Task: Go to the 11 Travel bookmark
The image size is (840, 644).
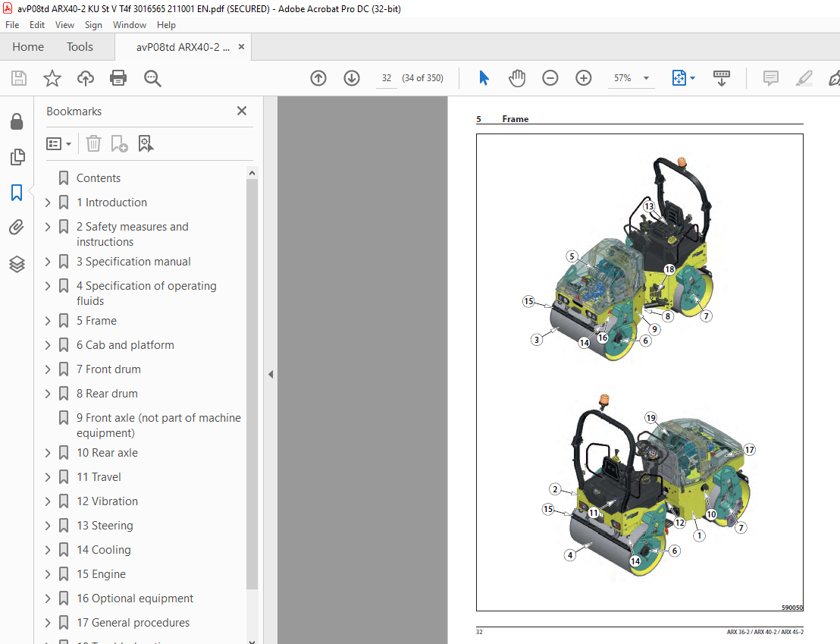Action: pyautogui.click(x=99, y=476)
